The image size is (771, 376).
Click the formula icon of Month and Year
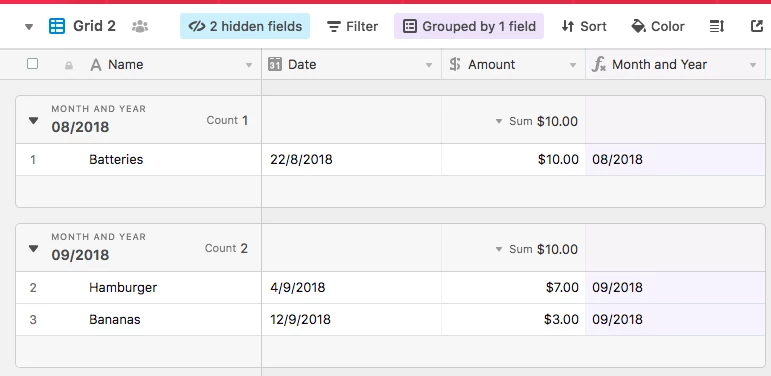[598, 64]
